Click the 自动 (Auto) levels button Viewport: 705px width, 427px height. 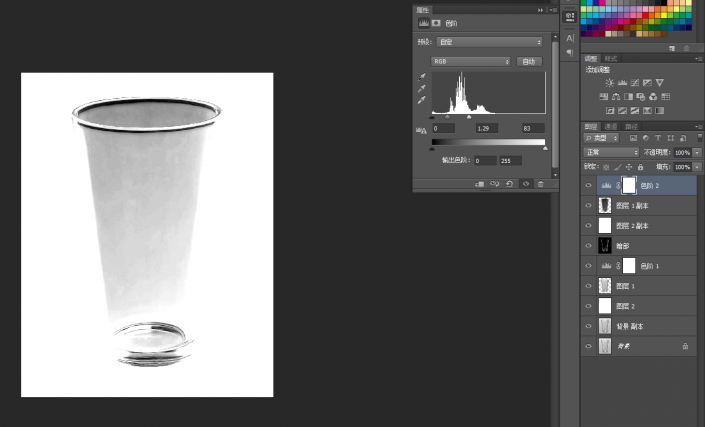[x=529, y=62]
